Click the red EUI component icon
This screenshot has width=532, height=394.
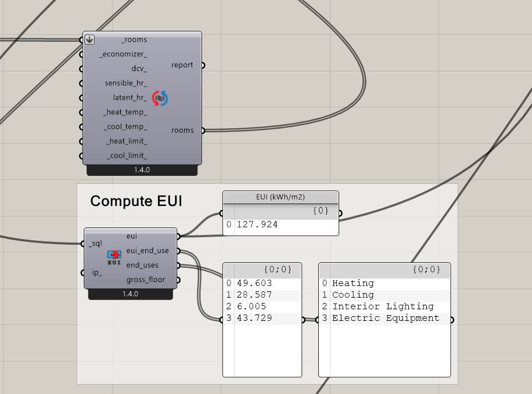pos(114,258)
